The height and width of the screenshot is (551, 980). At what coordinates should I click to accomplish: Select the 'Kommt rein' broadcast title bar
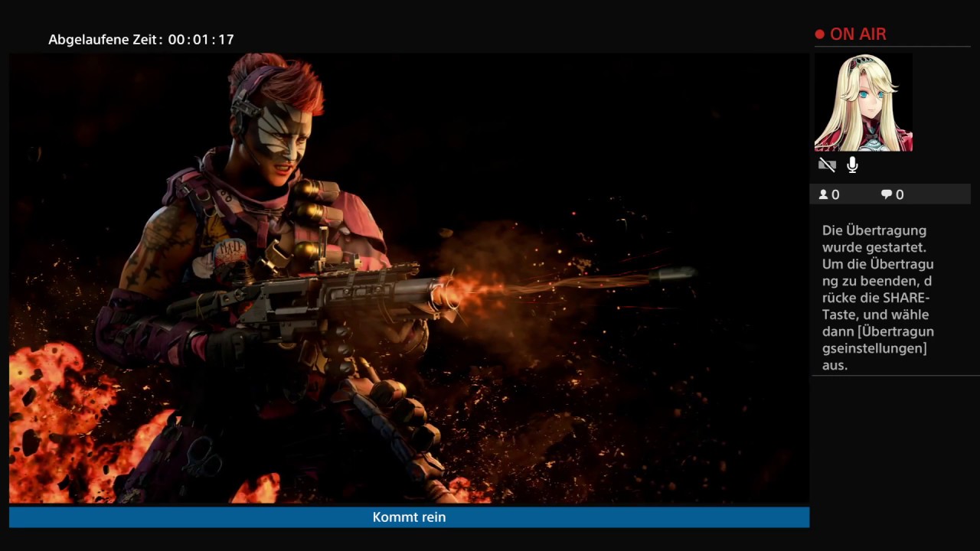[x=409, y=517]
